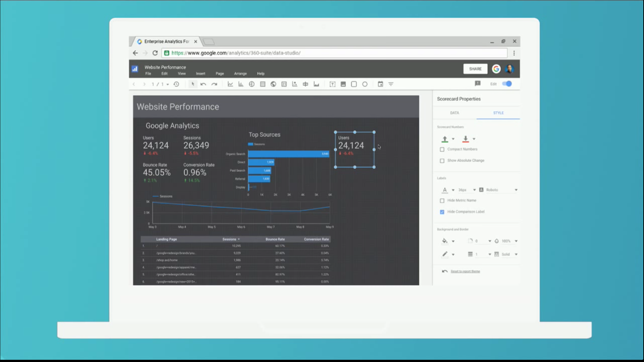This screenshot has height=362, width=644.
Task: Open the Solid border style dropdown
Action: click(x=506, y=254)
